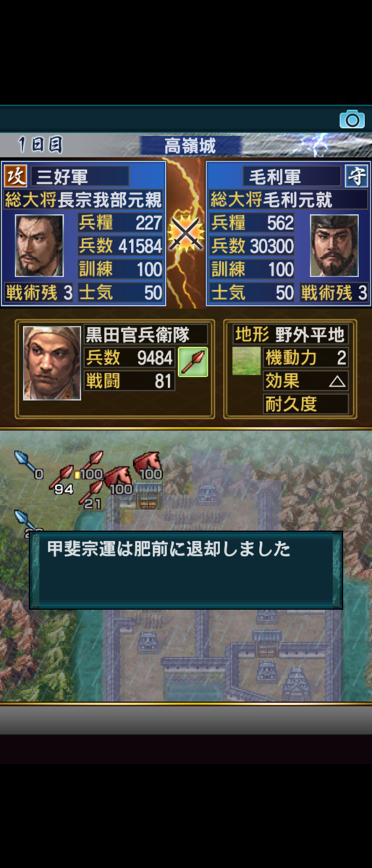Click the field plain terrain tile thumbnail
The image size is (372, 868).
[x=246, y=360]
